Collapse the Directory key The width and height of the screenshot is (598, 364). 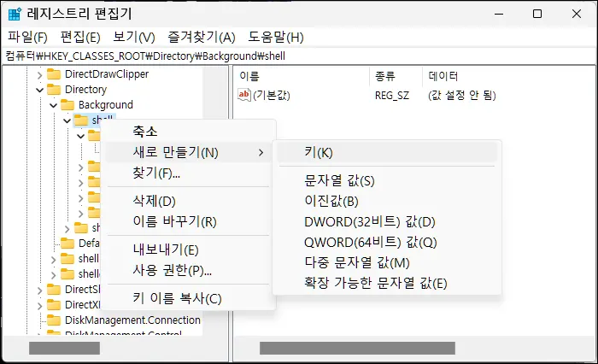[39, 90]
